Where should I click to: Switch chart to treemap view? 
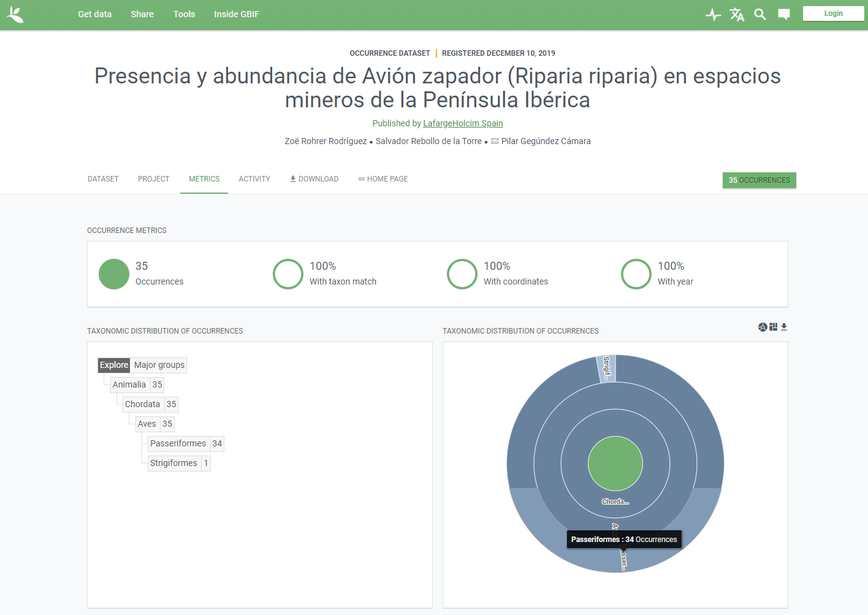tap(774, 327)
